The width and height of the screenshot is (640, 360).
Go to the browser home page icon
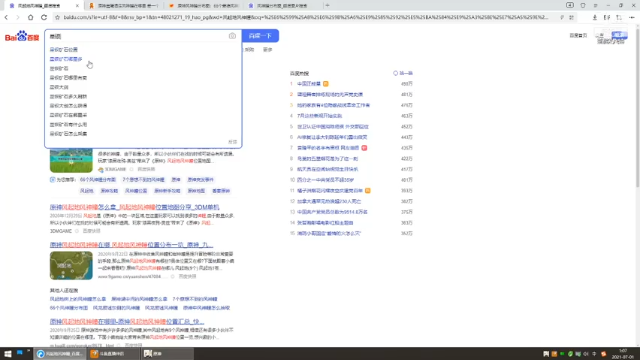pyautogui.click(x=31, y=17)
